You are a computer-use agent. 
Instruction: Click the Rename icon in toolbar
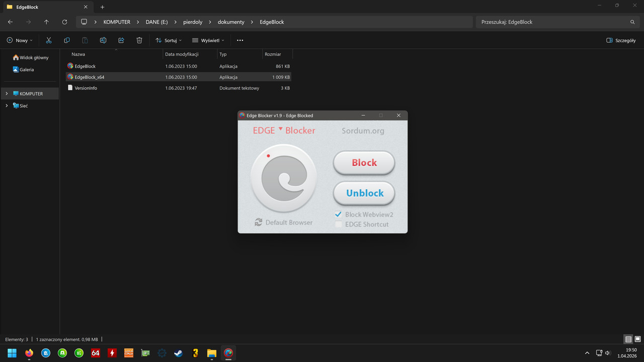103,40
